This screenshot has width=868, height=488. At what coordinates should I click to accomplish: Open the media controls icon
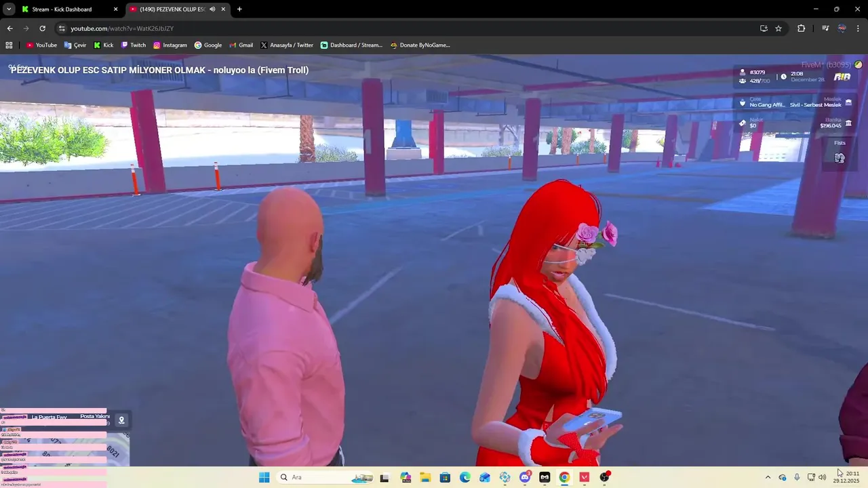click(x=825, y=28)
